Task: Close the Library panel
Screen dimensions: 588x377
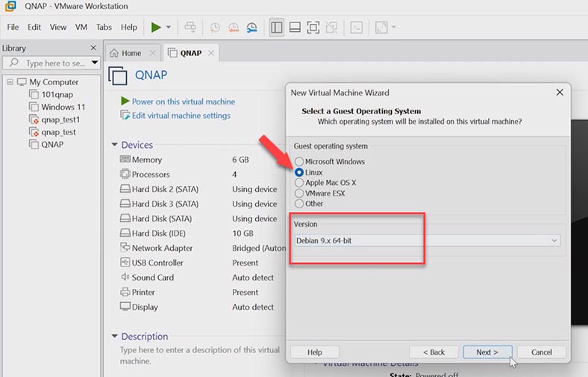Action: 93,48
